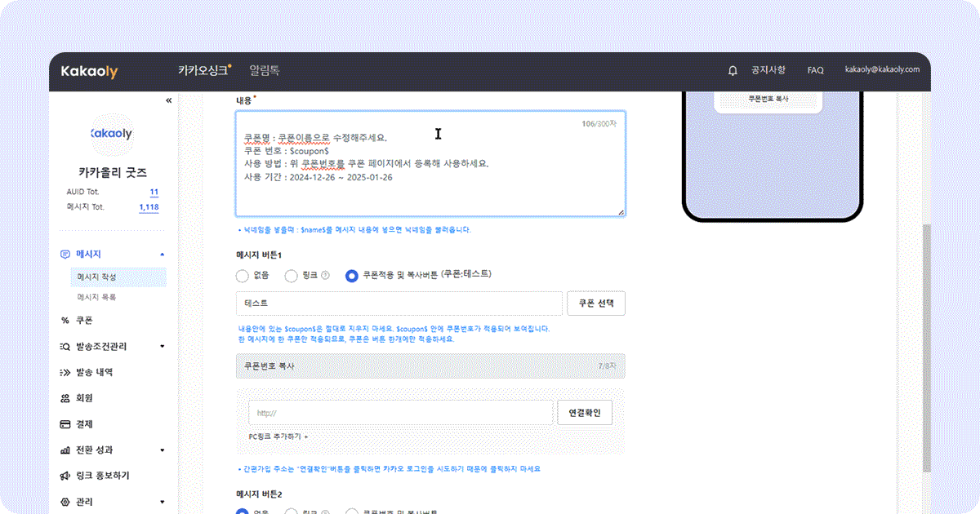Open FAQ in header

coord(815,70)
